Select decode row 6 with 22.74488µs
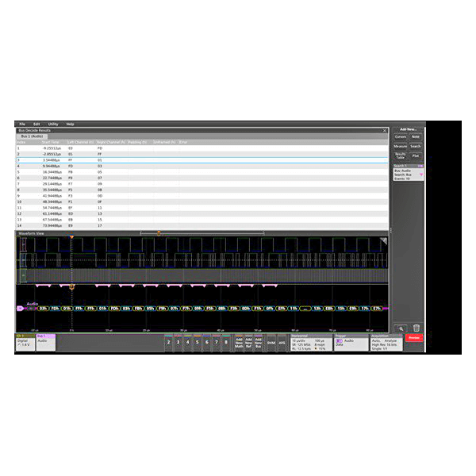The height and width of the screenshot is (476, 476). [x=202, y=178]
